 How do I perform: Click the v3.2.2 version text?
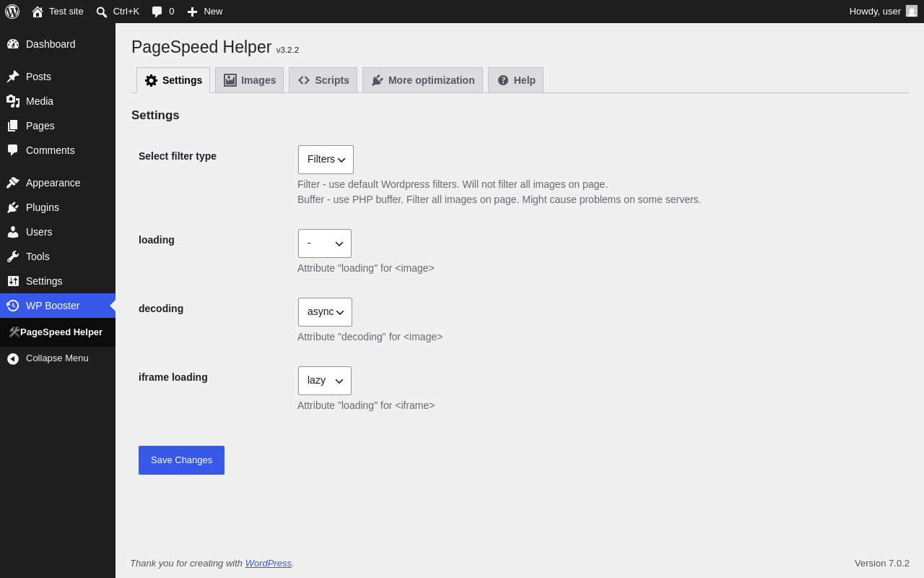click(287, 50)
